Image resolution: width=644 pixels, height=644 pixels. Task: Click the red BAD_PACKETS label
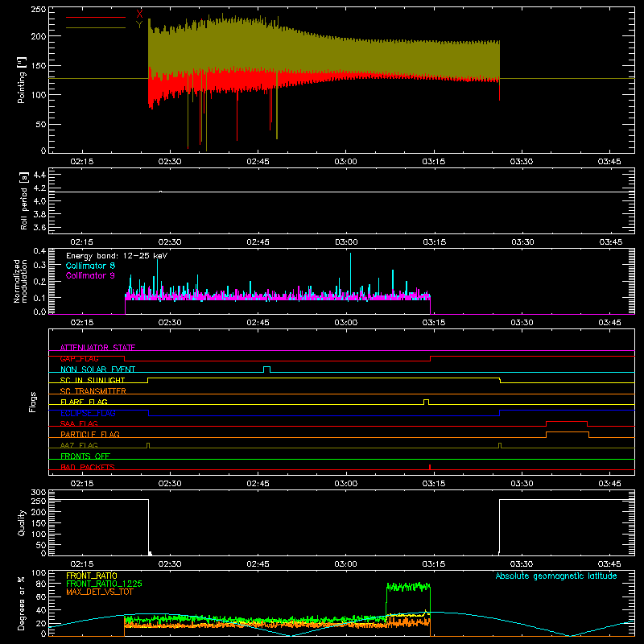click(x=88, y=467)
